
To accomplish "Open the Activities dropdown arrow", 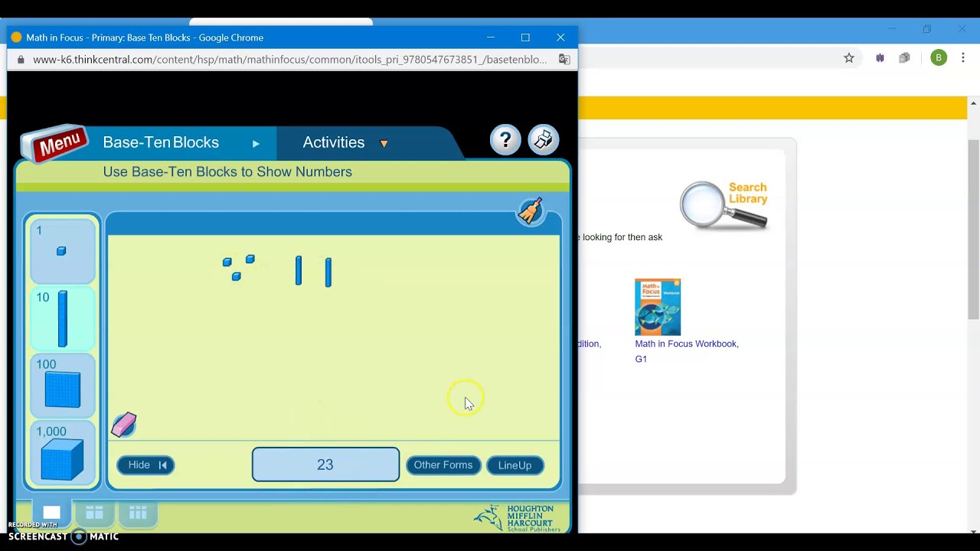I will 384,144.
